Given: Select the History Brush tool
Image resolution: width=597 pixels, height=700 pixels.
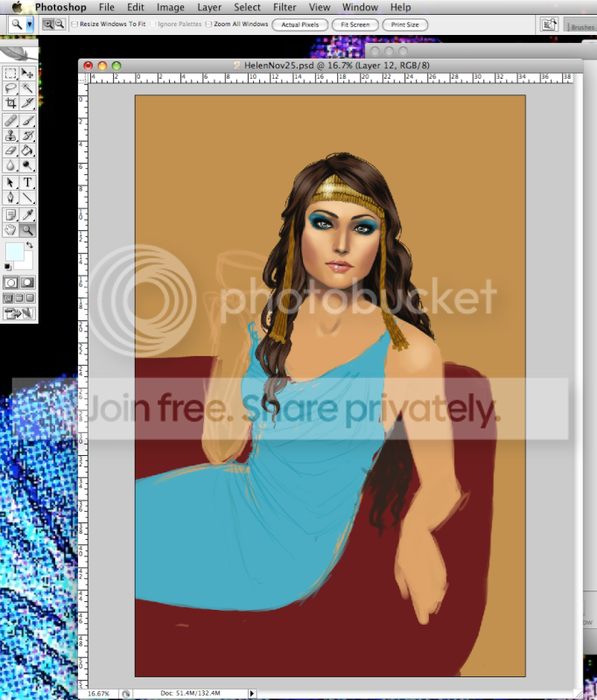Looking at the screenshot, I should point(27,136).
